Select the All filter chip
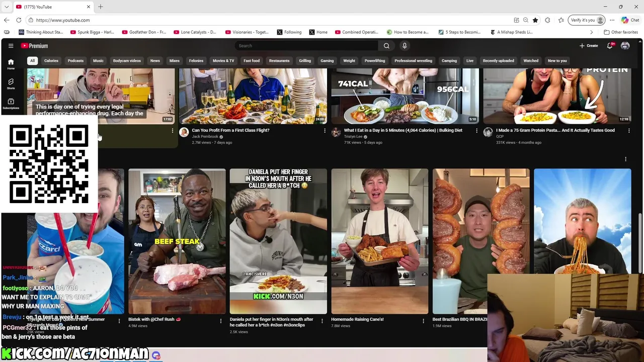 32,61
